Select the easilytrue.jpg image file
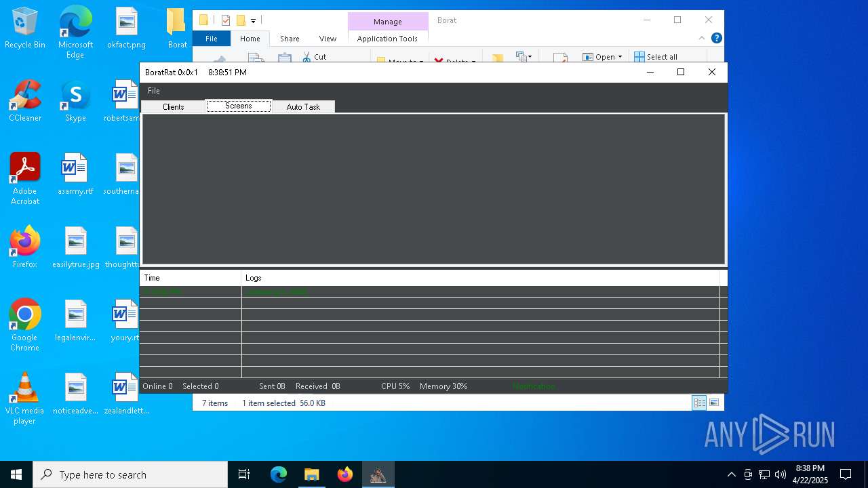868x488 pixels. pyautogui.click(x=75, y=248)
